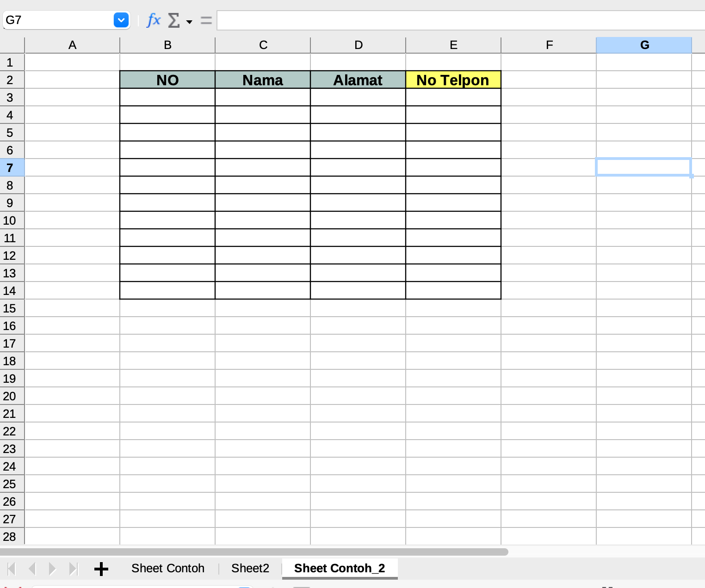705x588 pixels.
Task: Click cell E14, last table row
Action: click(453, 291)
